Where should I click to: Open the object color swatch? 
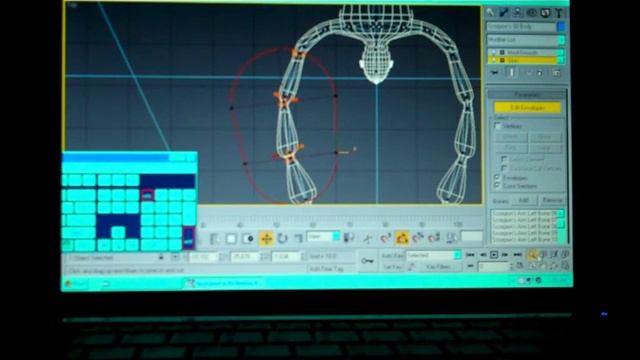point(562,27)
